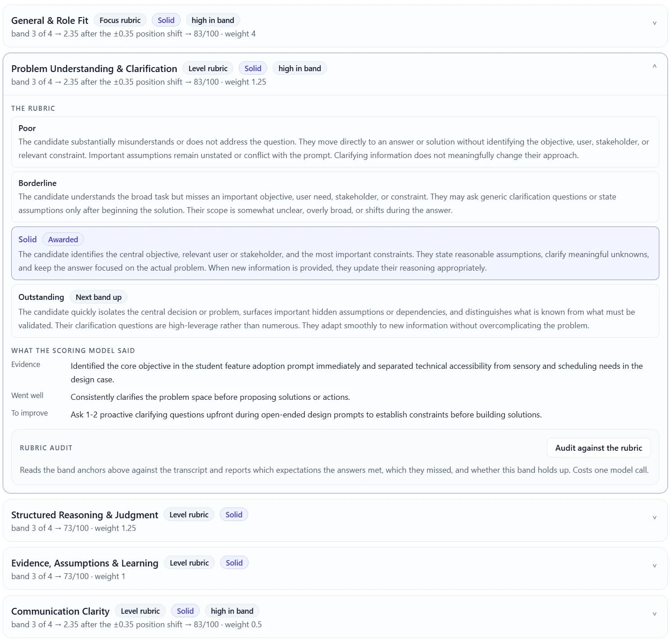The width and height of the screenshot is (672, 643).
Task: Select the Borderline band title
Action: click(x=37, y=183)
